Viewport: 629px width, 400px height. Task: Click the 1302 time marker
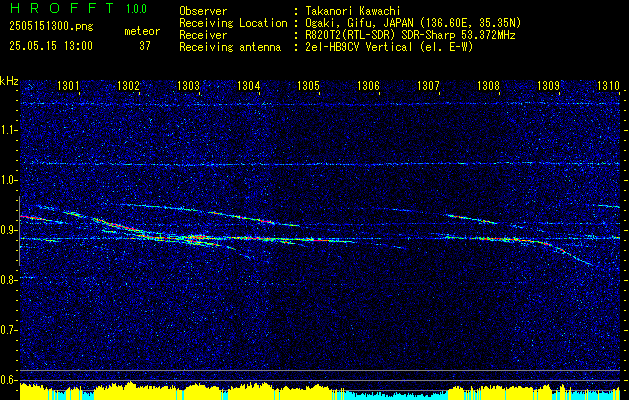[128, 85]
